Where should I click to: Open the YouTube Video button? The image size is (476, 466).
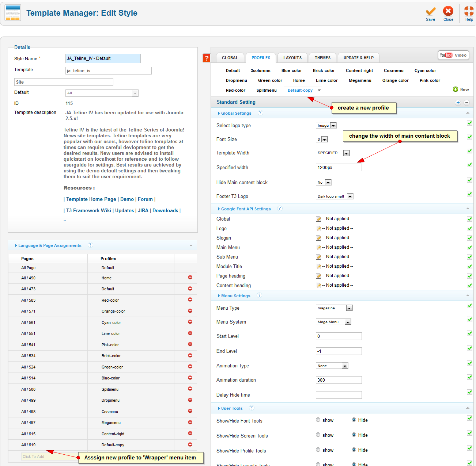(453, 55)
